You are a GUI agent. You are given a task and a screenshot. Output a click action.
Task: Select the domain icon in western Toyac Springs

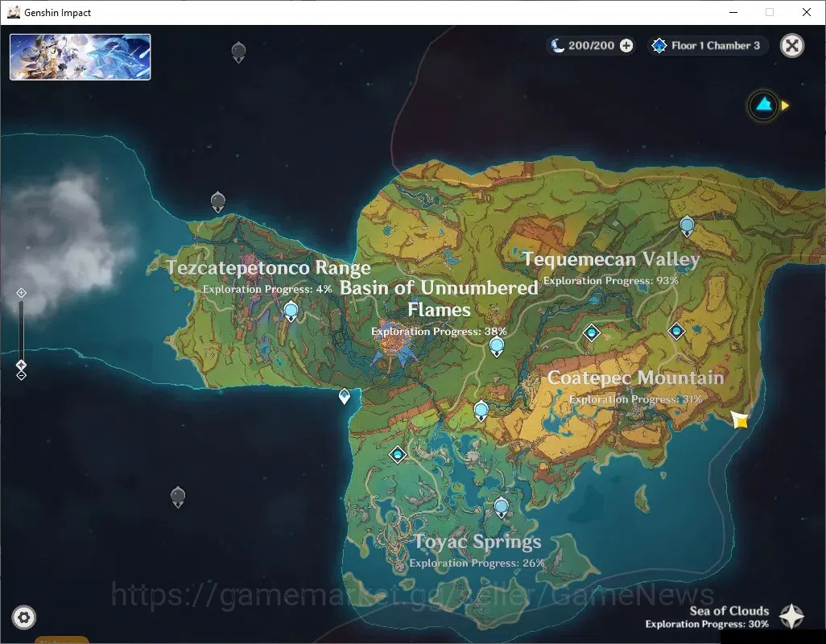[x=398, y=455]
